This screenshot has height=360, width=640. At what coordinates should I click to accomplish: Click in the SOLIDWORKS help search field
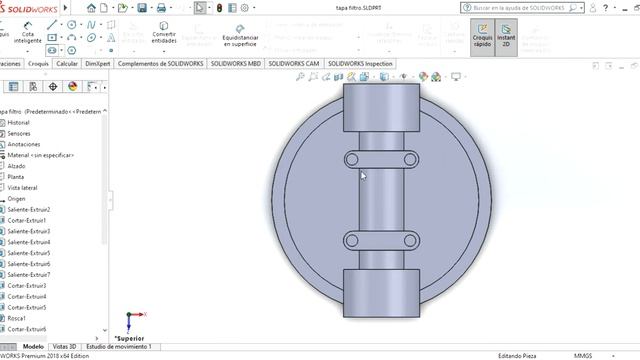coord(518,8)
